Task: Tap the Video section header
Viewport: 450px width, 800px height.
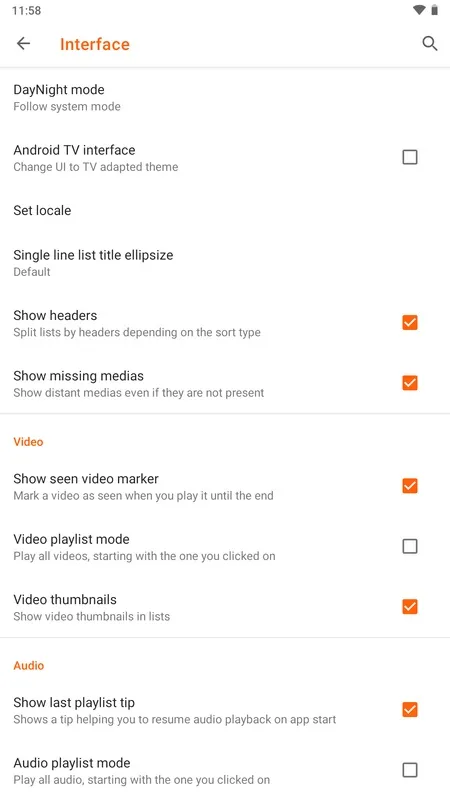Action: tap(28, 442)
